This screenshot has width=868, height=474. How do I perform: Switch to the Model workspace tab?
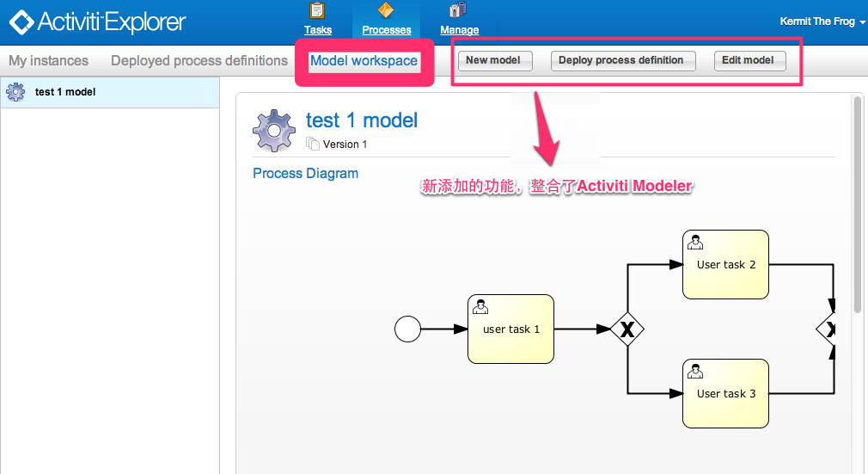pos(364,61)
